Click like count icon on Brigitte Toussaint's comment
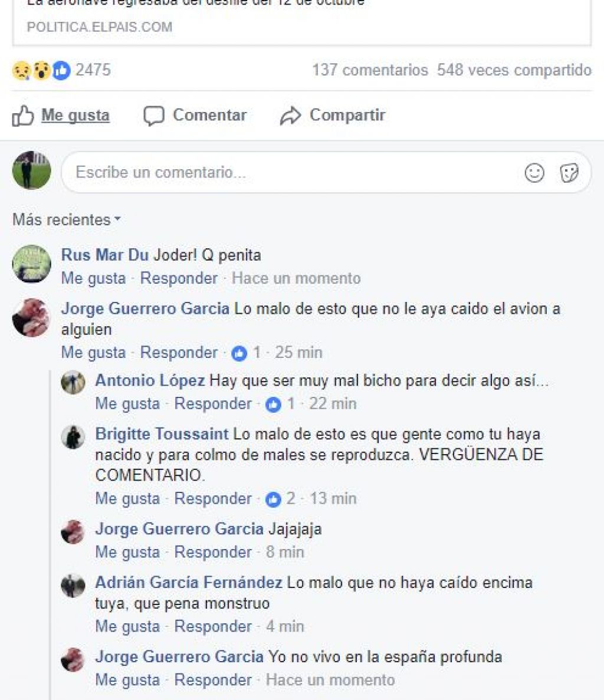 point(273,499)
